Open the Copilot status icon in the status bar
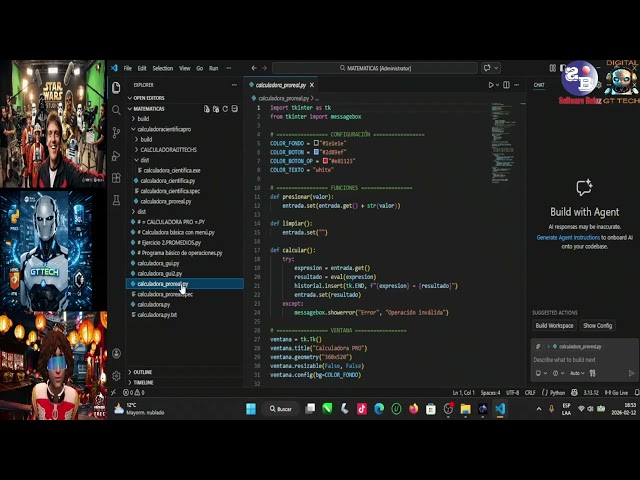 (574, 393)
